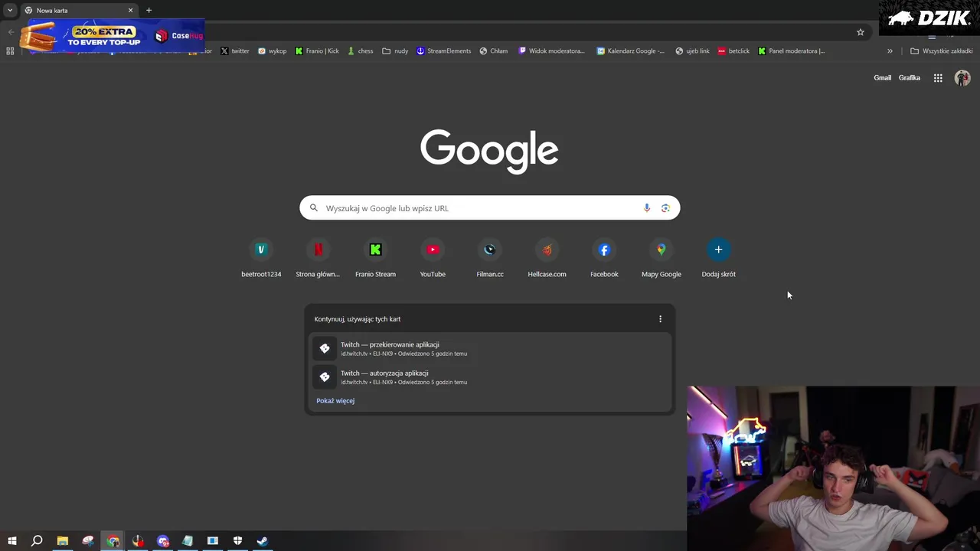980x551 pixels.
Task: Open File Explorer from taskbar
Action: (x=62, y=541)
